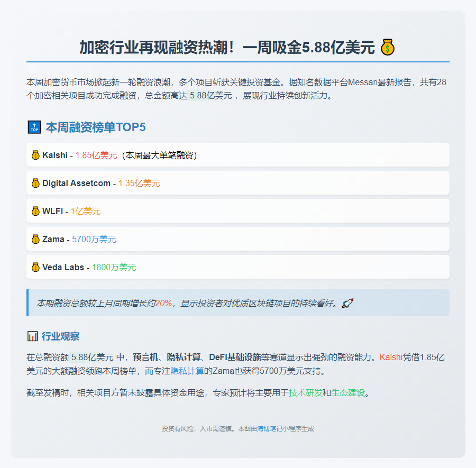Click the WLFI project name
The width and height of the screenshot is (476, 468).
(52, 211)
